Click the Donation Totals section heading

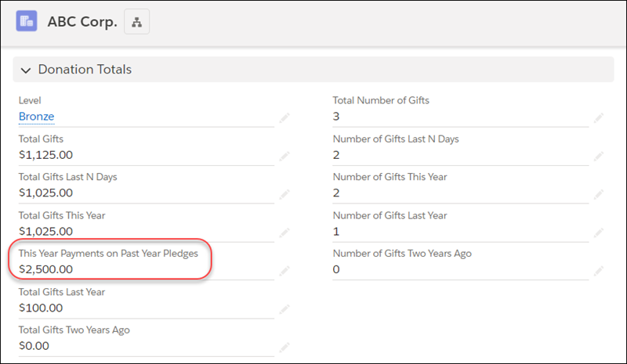pyautogui.click(x=85, y=70)
